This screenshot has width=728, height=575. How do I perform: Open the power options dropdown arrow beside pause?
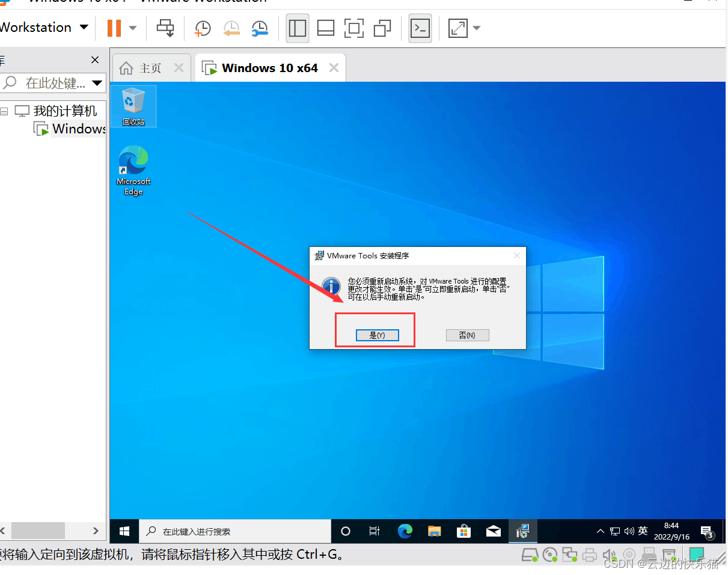tap(133, 28)
